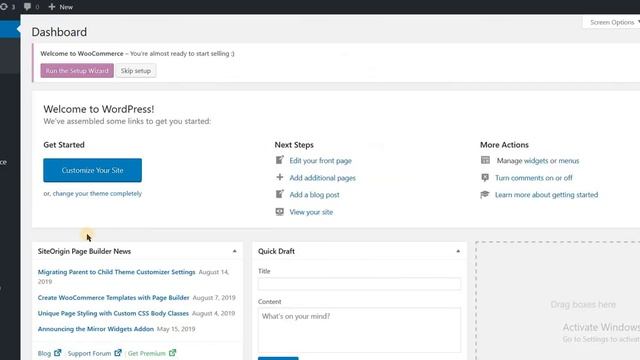Open Turn comments on or off link

pyautogui.click(x=533, y=178)
